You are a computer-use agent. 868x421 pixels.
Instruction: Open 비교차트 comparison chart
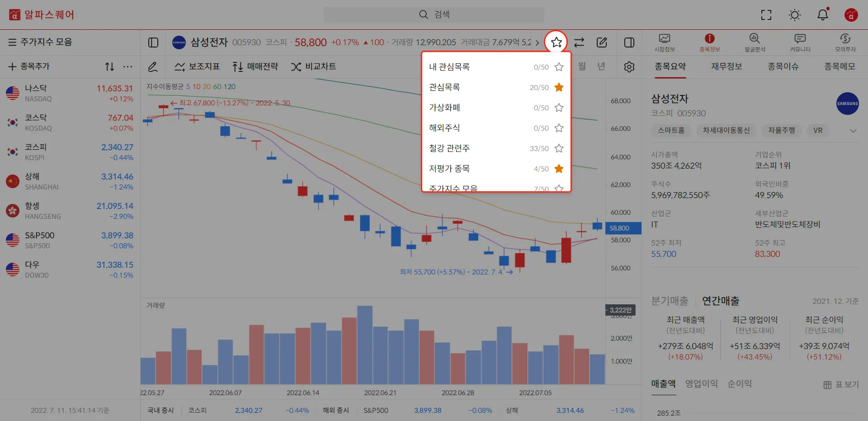[x=313, y=67]
